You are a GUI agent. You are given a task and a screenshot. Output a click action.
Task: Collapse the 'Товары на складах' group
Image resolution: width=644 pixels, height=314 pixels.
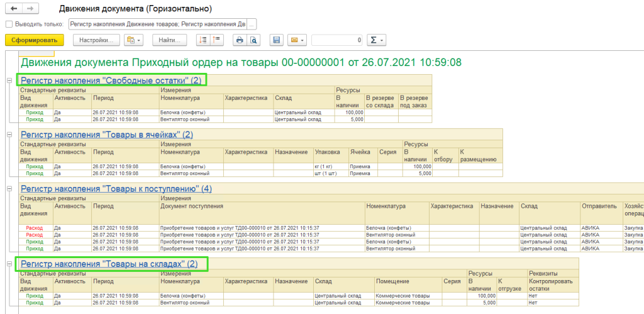[9, 264]
